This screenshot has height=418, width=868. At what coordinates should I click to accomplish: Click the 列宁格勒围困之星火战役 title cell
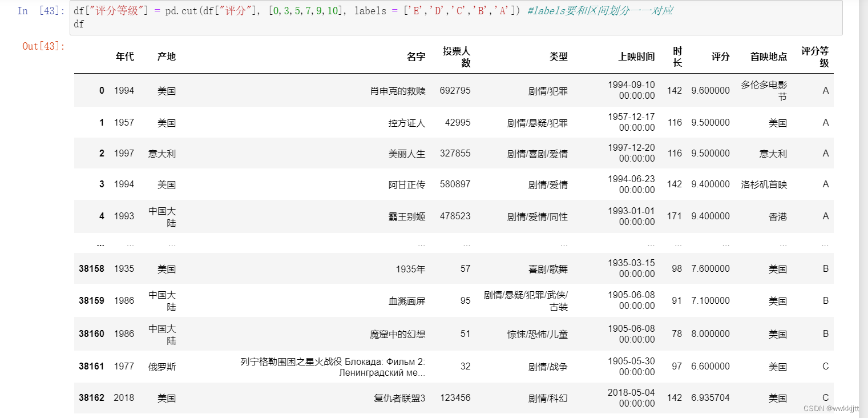coord(333,367)
